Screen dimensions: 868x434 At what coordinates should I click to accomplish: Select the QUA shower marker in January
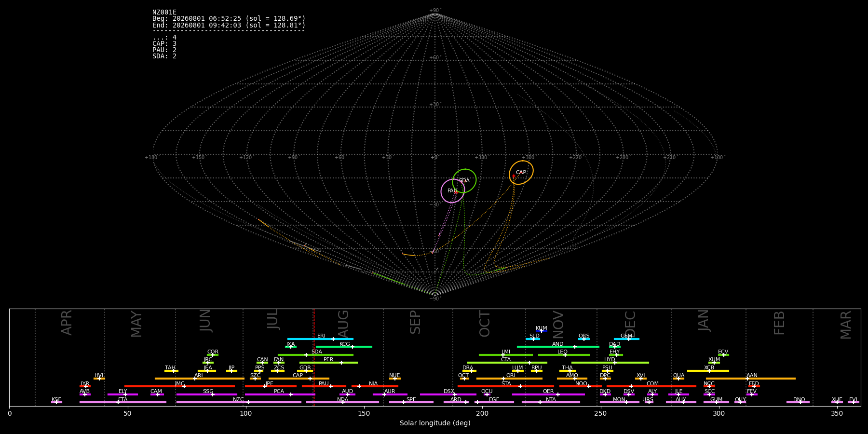678,379
